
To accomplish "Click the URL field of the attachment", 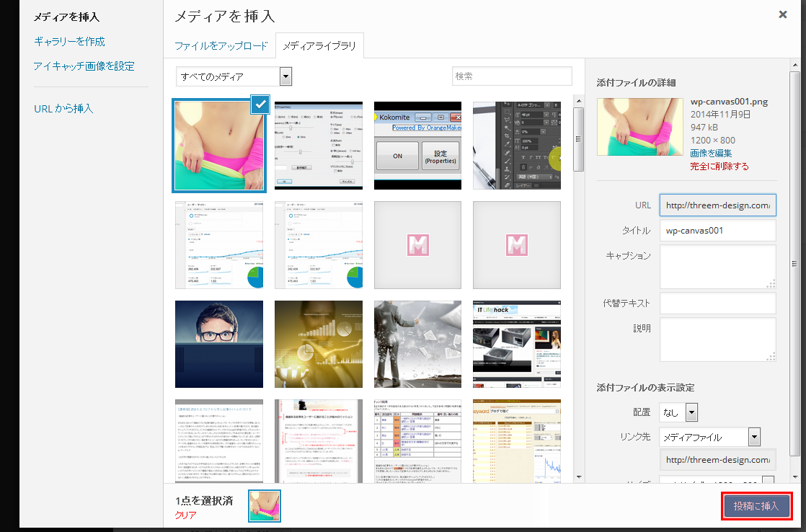I will [x=717, y=205].
